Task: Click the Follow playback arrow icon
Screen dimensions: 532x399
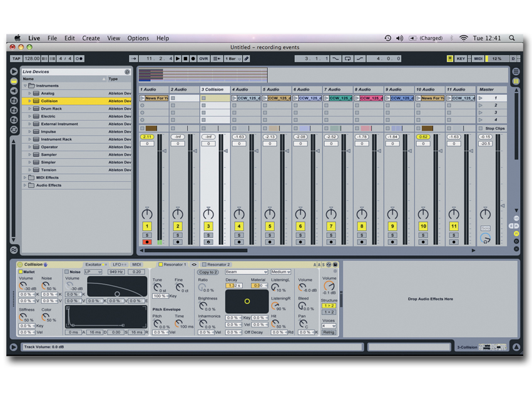Action: [x=133, y=58]
